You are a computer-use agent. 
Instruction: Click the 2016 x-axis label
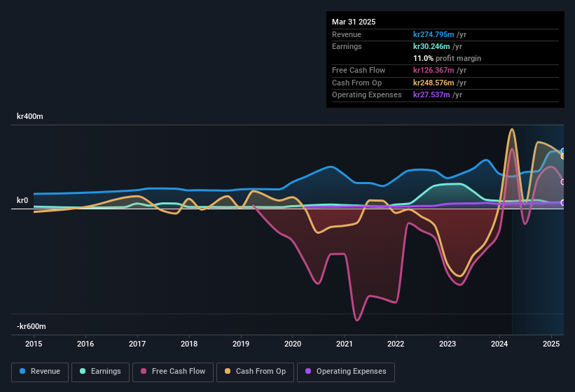pyautogui.click(x=85, y=344)
